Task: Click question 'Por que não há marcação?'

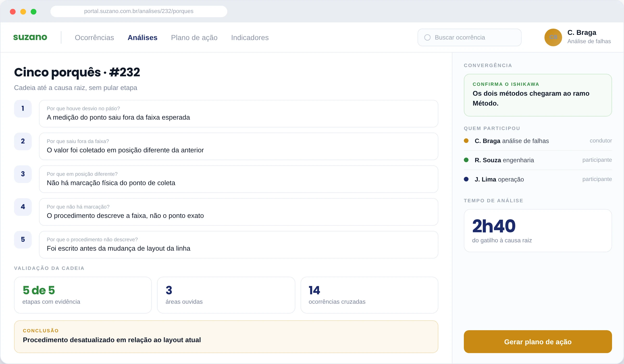Action: point(78,207)
